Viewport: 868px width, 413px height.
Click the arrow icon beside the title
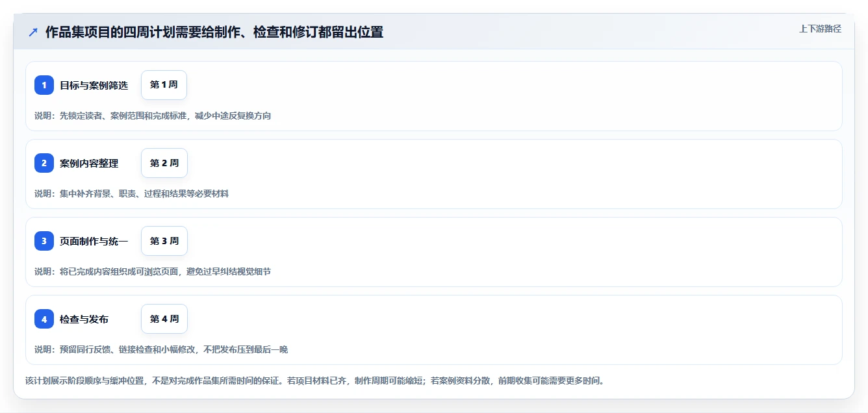pyautogui.click(x=33, y=32)
